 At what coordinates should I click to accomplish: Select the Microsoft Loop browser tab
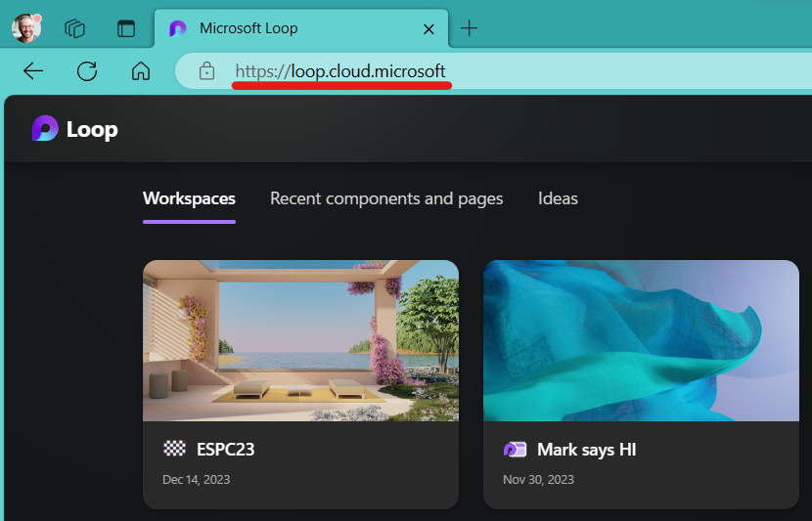click(x=301, y=28)
